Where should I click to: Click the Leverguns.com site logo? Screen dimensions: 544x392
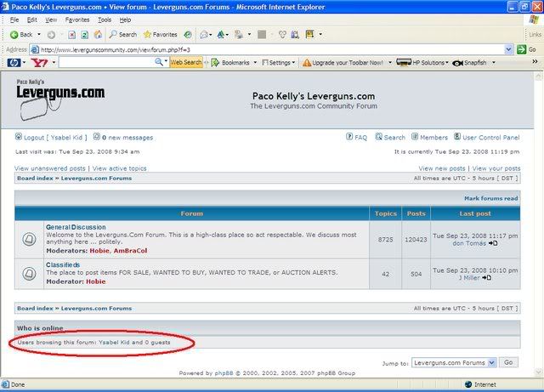click(60, 100)
